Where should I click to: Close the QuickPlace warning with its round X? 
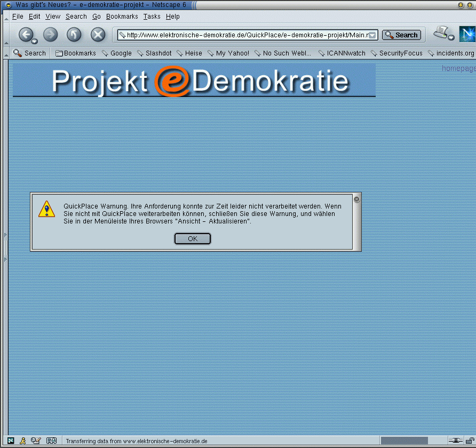(356, 199)
